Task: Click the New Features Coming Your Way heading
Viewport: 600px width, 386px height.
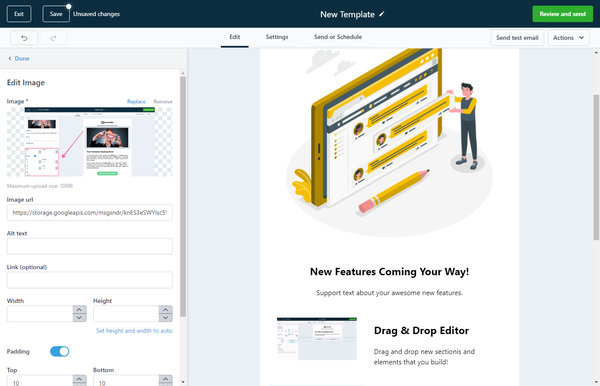Action: [x=389, y=272]
